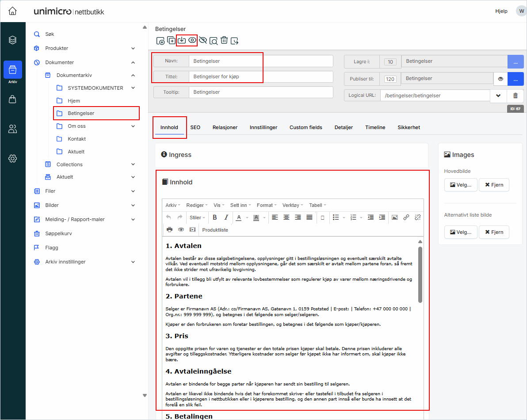Click the eye button next to Publiser til
The width and height of the screenshot is (527, 420).
[x=500, y=79]
